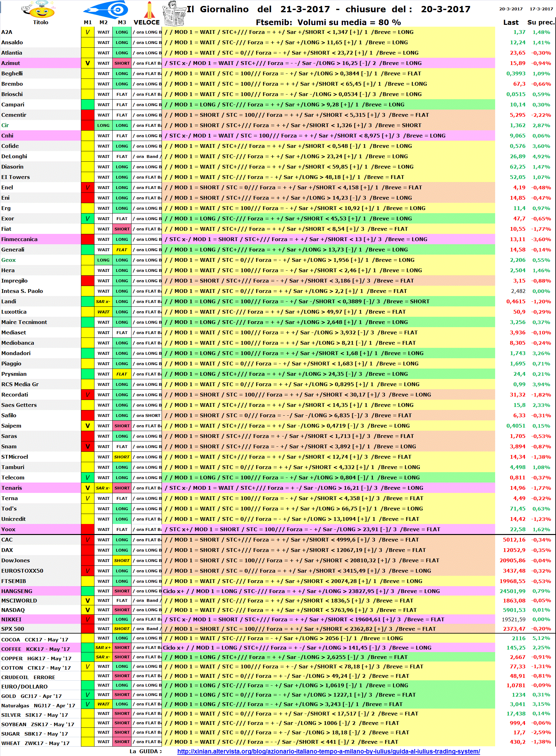Click the yellow M1 cell of A2A

(x=88, y=32)
